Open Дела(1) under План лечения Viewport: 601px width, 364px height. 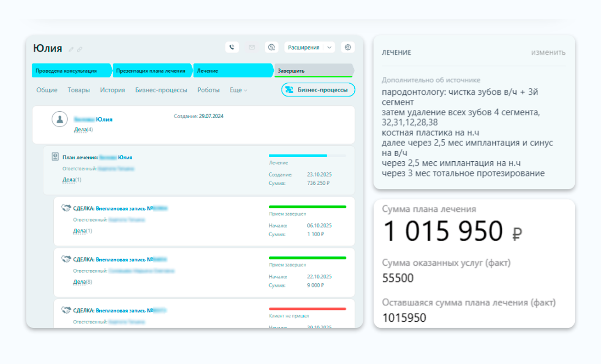(x=72, y=180)
